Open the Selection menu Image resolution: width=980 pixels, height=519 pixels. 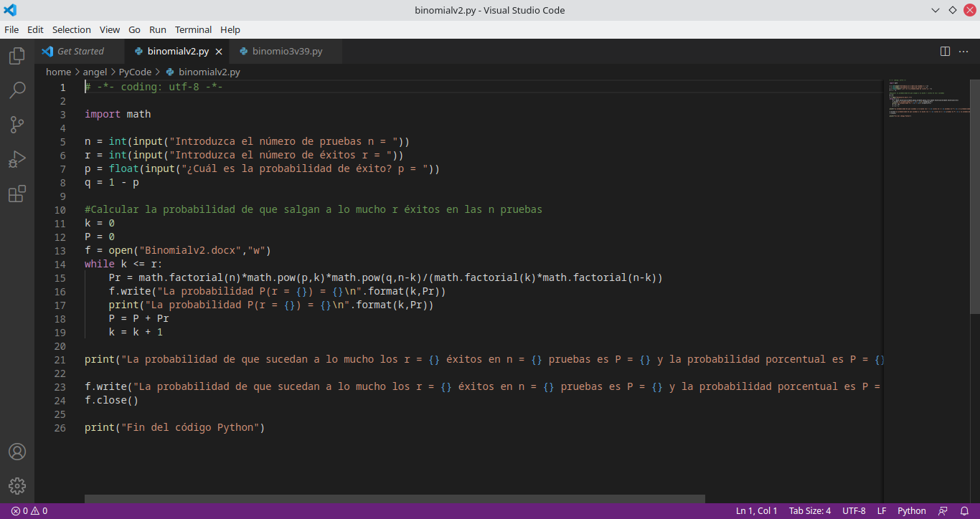72,29
